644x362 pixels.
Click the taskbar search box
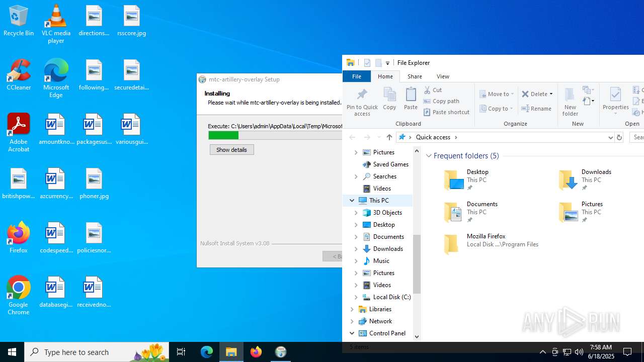click(x=97, y=352)
